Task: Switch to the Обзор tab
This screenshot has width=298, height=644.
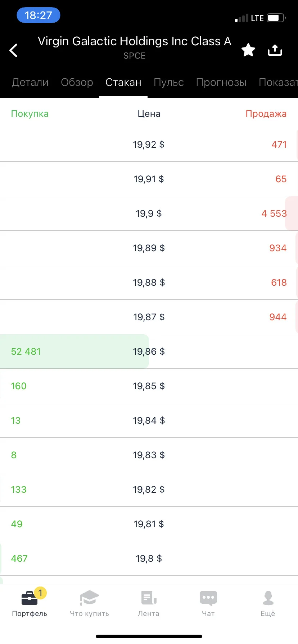Action: click(x=77, y=82)
